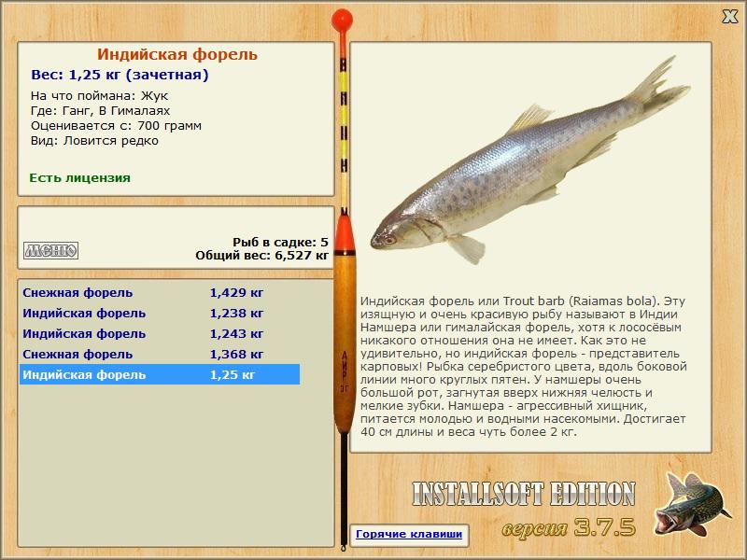
Task: Click the version 3.7.5 label
Action: 569,527
